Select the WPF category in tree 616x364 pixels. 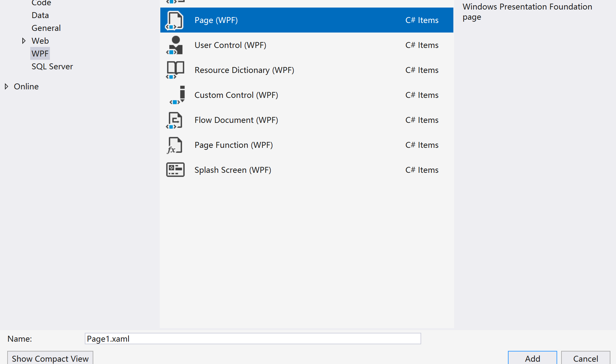pos(40,54)
